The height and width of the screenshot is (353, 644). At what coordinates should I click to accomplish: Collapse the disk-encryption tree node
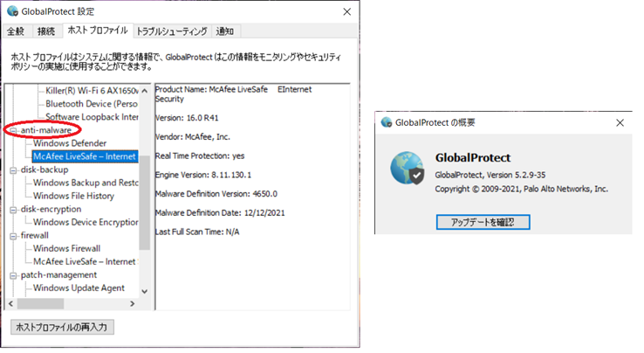click(14, 210)
